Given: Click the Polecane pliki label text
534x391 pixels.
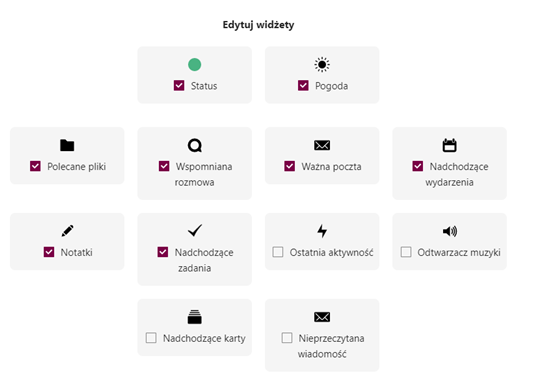Looking at the screenshot, I should click(x=76, y=167).
